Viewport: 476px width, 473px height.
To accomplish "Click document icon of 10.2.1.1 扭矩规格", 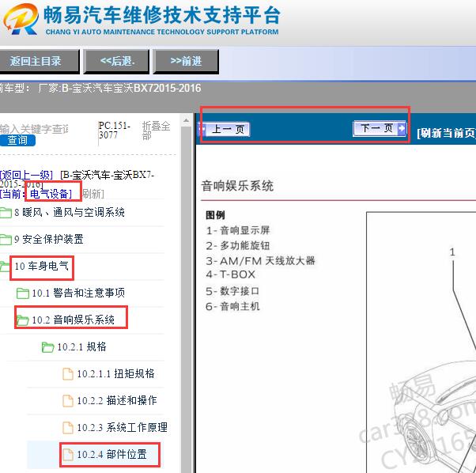I will tap(68, 373).
